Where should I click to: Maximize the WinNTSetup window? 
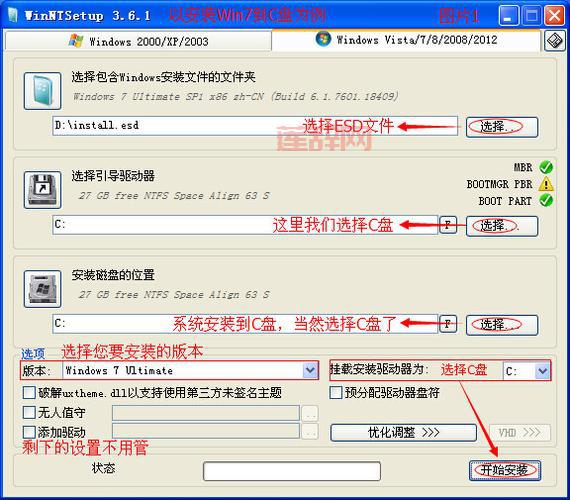tap(531, 16)
